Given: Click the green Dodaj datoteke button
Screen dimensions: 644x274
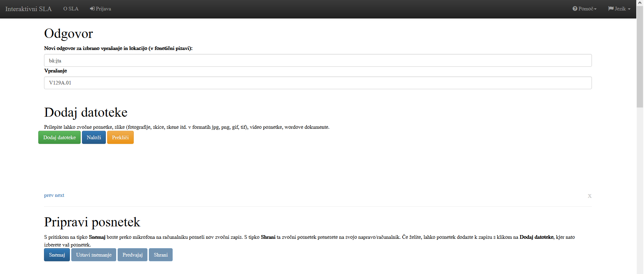Looking at the screenshot, I should coord(59,138).
